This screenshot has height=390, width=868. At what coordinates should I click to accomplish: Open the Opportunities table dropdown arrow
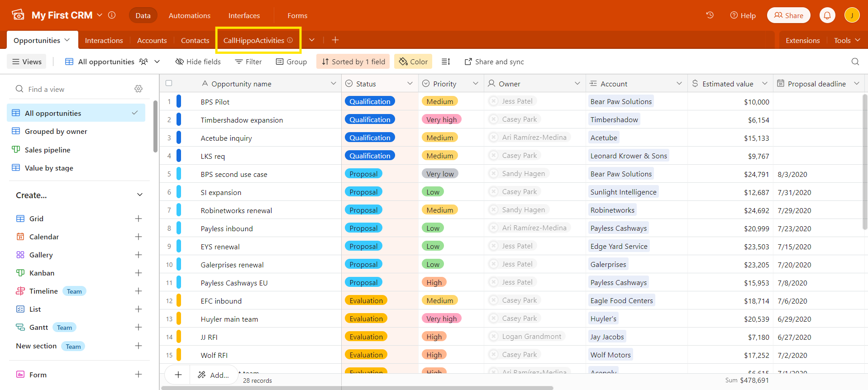67,40
